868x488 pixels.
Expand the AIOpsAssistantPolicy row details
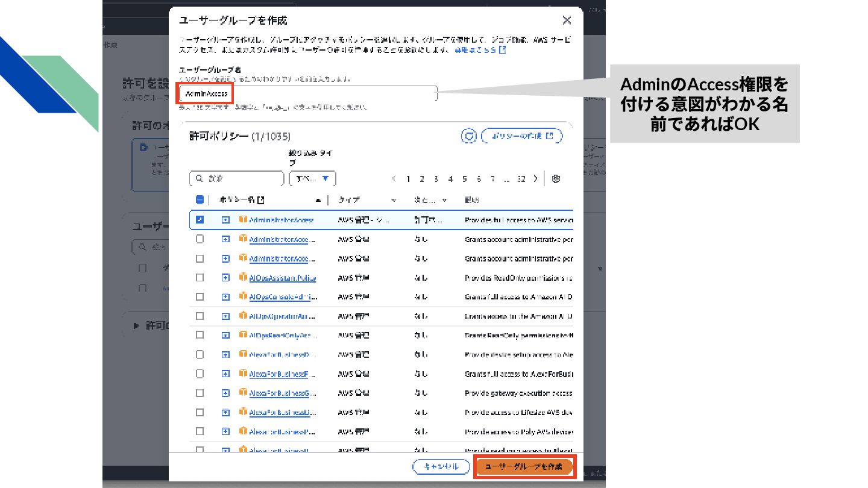click(225, 278)
